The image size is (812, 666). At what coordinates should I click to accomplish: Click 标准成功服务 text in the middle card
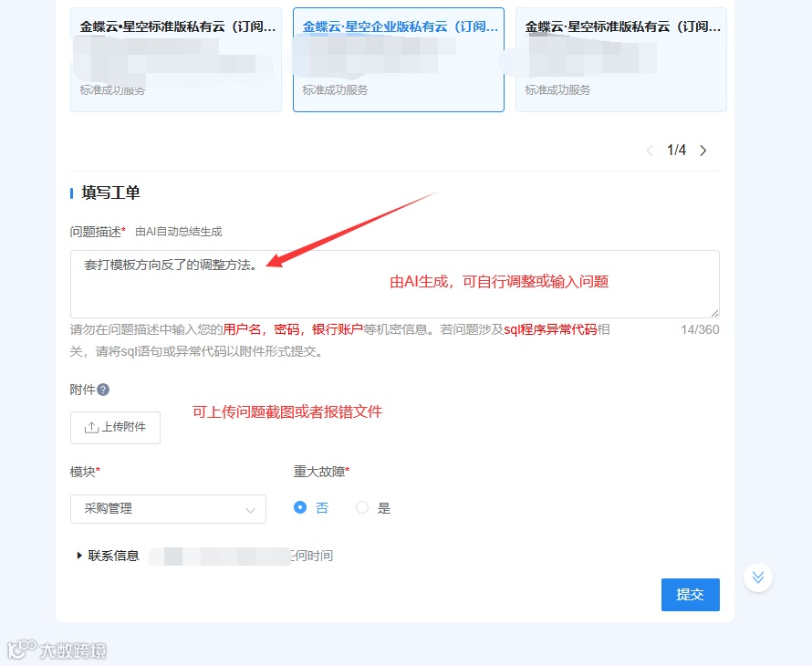click(335, 90)
